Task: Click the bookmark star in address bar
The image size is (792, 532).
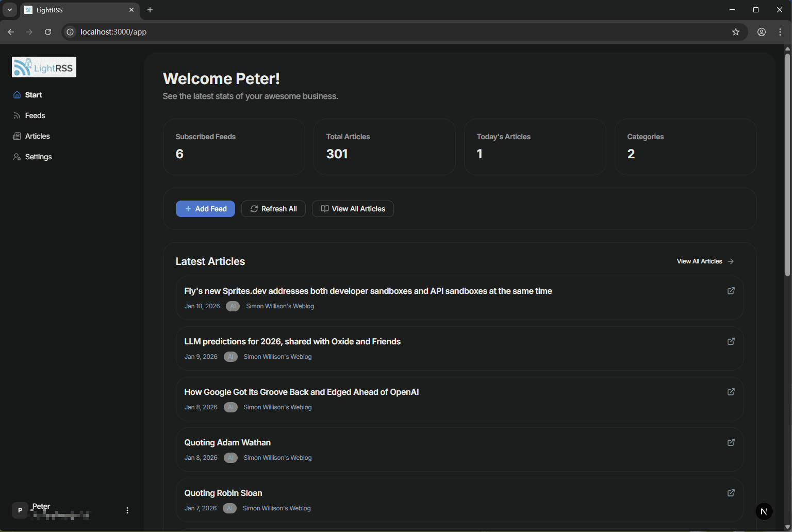Action: click(736, 31)
